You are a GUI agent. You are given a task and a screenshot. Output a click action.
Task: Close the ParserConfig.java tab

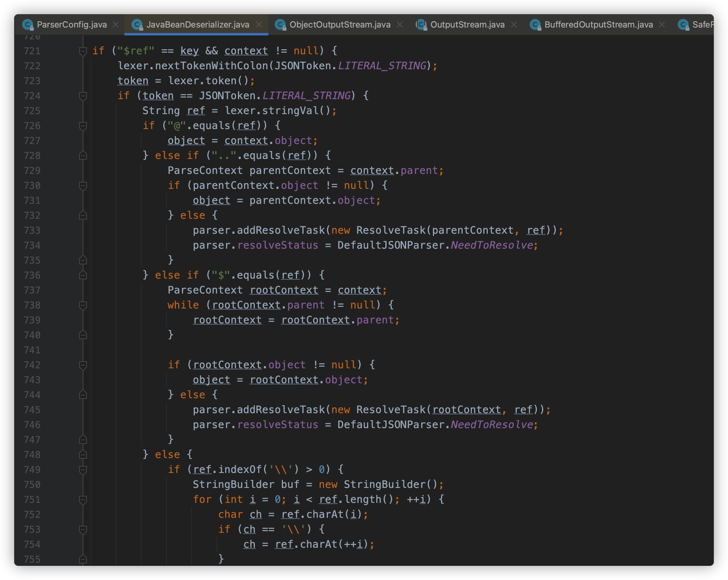pos(116,24)
